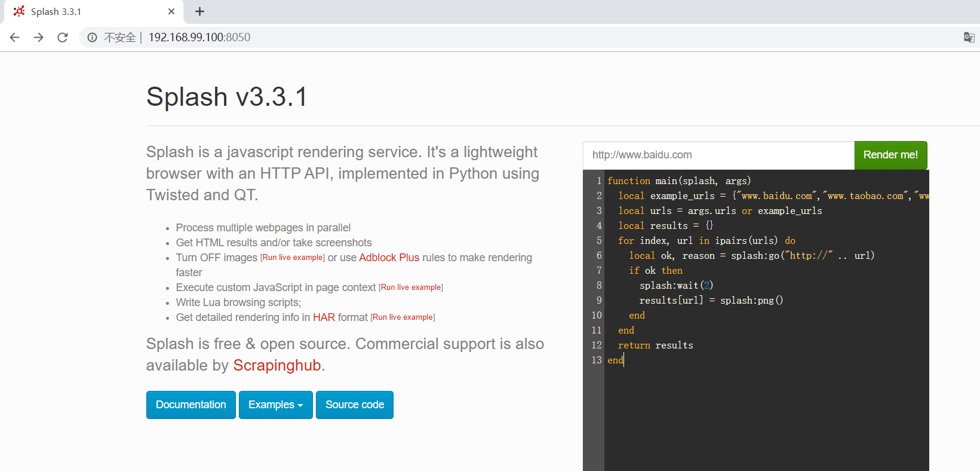Image resolution: width=980 pixels, height=471 pixels.
Task: Expand the Examples dropdown
Action: click(x=276, y=405)
